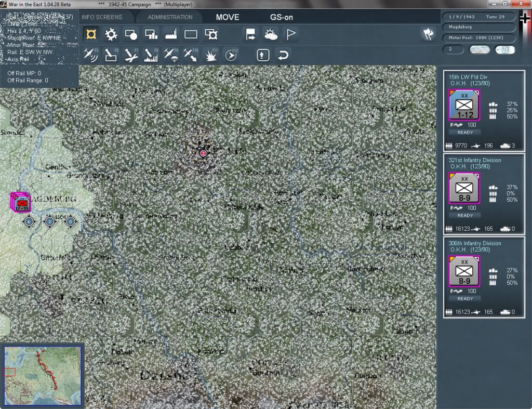Select bomb airfield mode (F7)

(x=131, y=55)
